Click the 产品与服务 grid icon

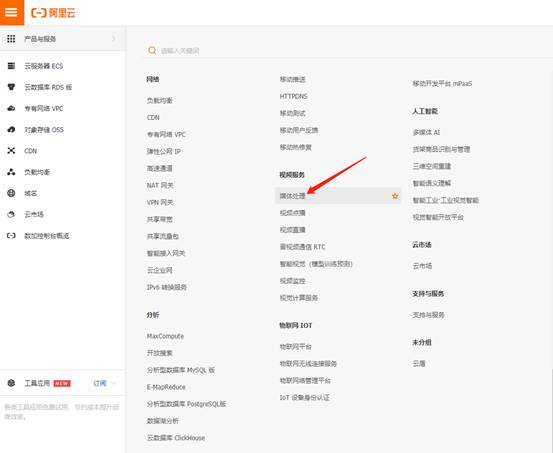pyautogui.click(x=11, y=38)
